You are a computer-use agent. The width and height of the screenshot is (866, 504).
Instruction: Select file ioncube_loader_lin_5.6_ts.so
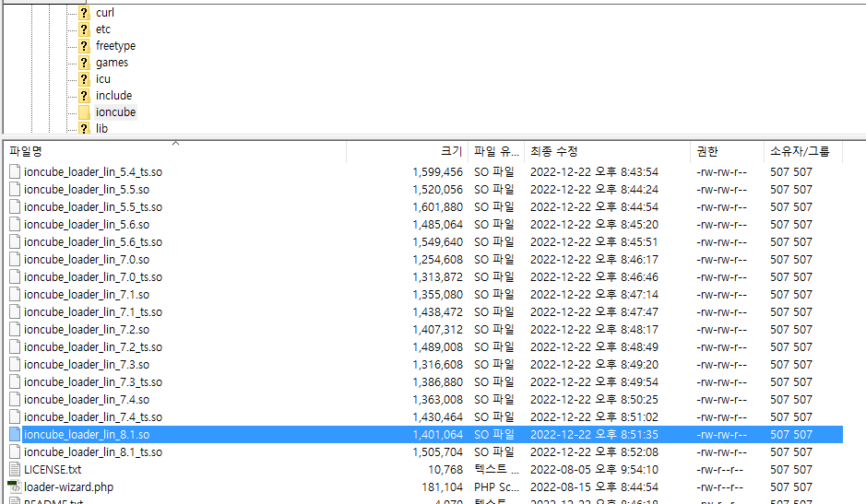pos(93,242)
